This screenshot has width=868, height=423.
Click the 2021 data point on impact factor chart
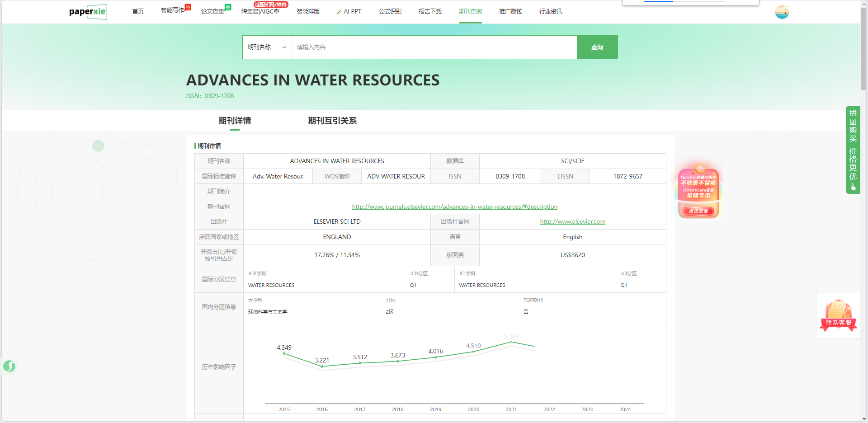[x=511, y=342]
